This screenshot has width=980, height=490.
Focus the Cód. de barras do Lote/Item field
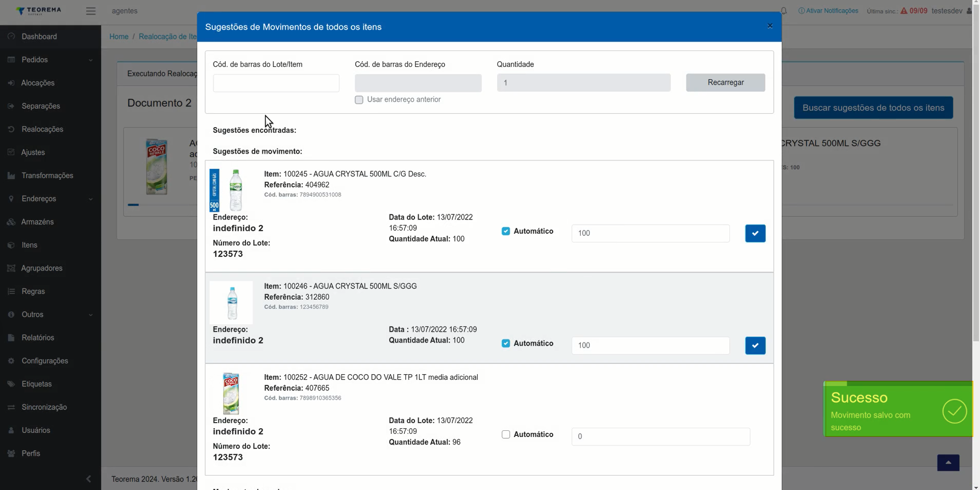(x=276, y=83)
